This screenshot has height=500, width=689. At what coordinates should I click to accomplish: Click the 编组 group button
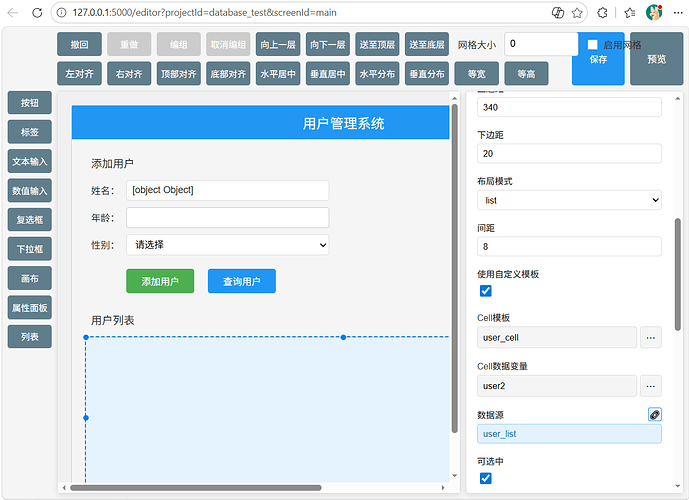click(x=179, y=44)
